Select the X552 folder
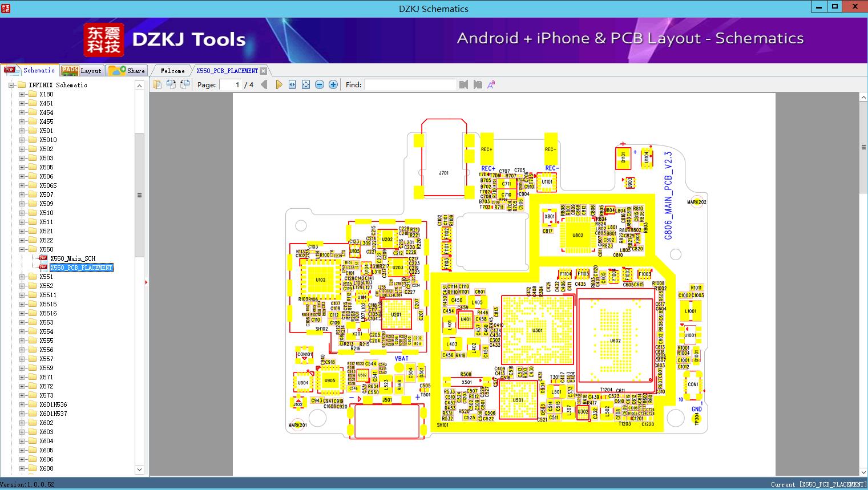 46,286
